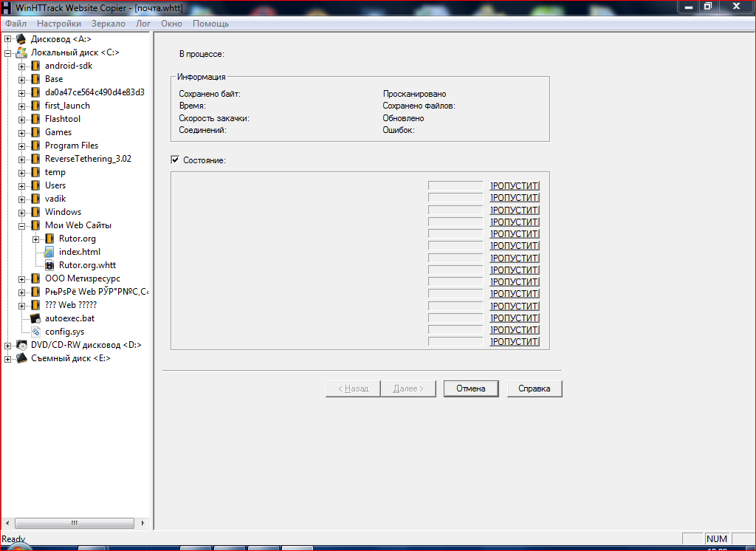The width and height of the screenshot is (756, 551).
Task: Select the config.sys file icon
Action: point(35,332)
